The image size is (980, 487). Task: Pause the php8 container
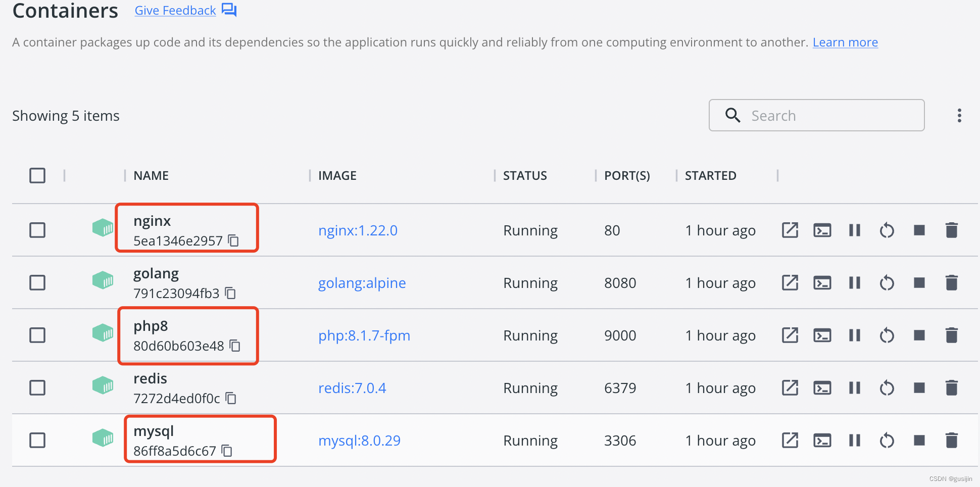(x=855, y=335)
